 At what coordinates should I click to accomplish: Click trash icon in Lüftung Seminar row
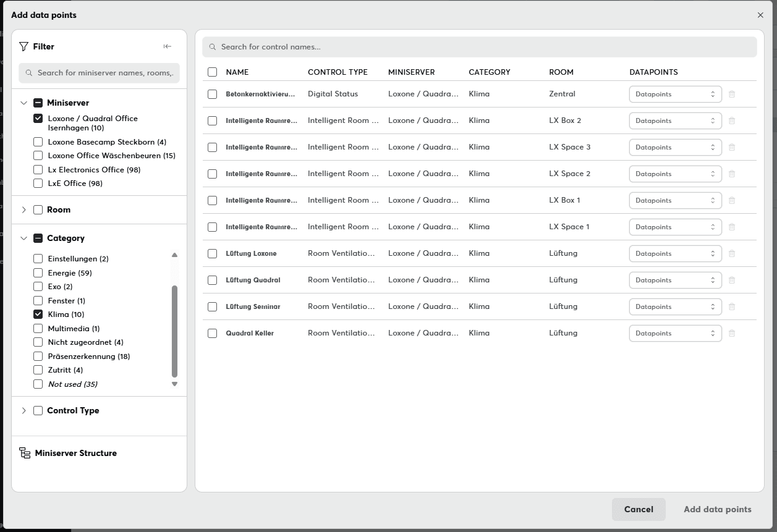(732, 306)
